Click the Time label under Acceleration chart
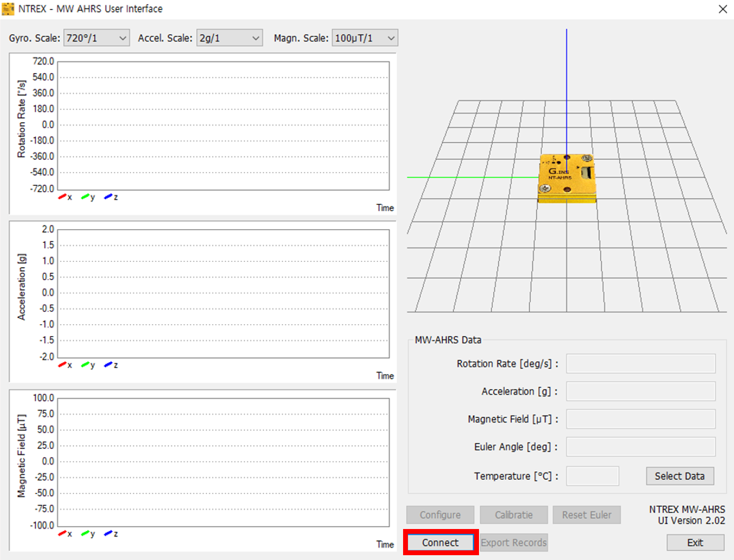The width and height of the screenshot is (734, 560). click(385, 376)
